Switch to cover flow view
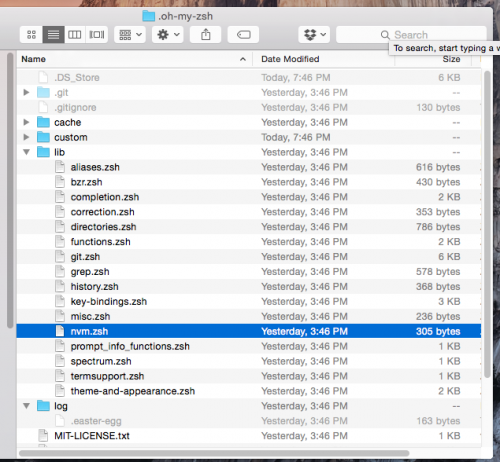 pyautogui.click(x=97, y=35)
